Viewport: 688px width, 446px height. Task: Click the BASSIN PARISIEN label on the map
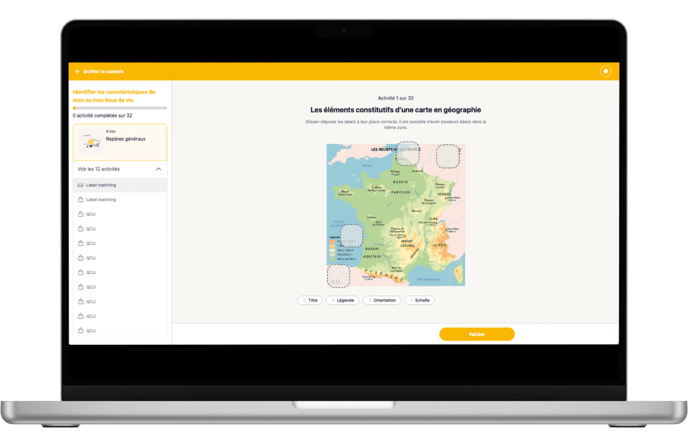point(401,187)
